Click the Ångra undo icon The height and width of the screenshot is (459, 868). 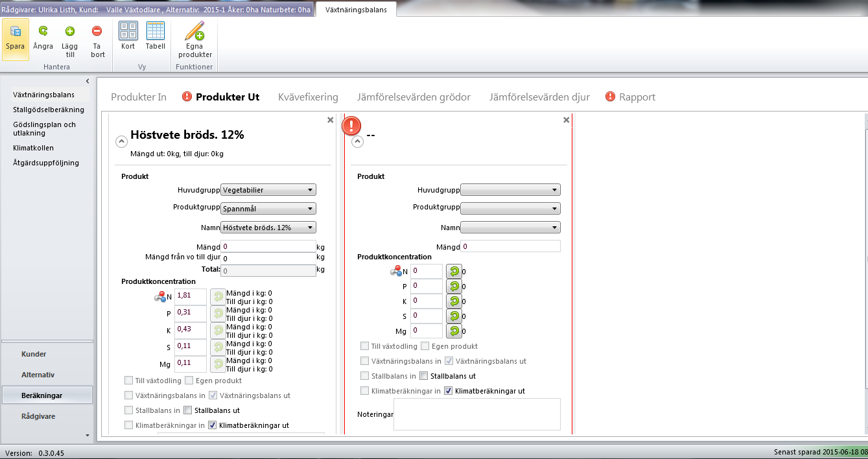[x=43, y=30]
